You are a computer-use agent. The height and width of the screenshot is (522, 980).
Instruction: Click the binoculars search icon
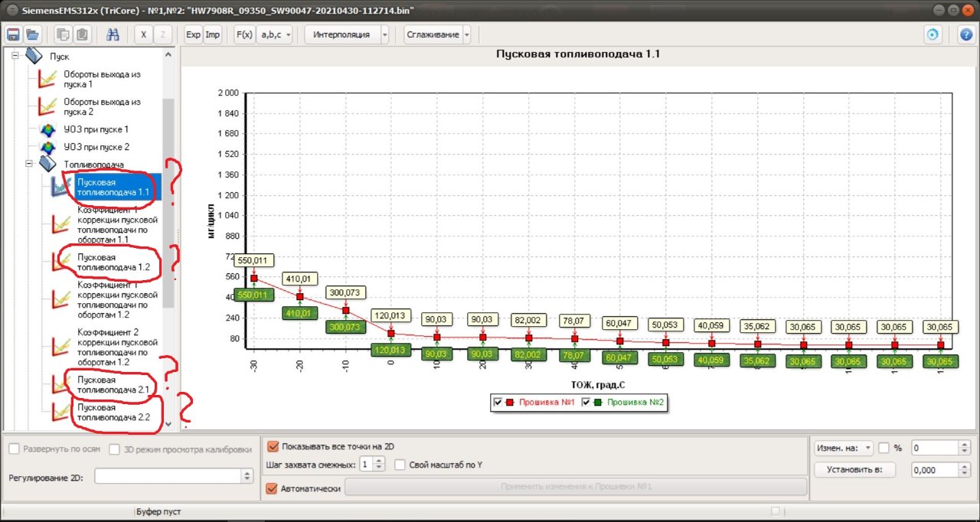[113, 34]
